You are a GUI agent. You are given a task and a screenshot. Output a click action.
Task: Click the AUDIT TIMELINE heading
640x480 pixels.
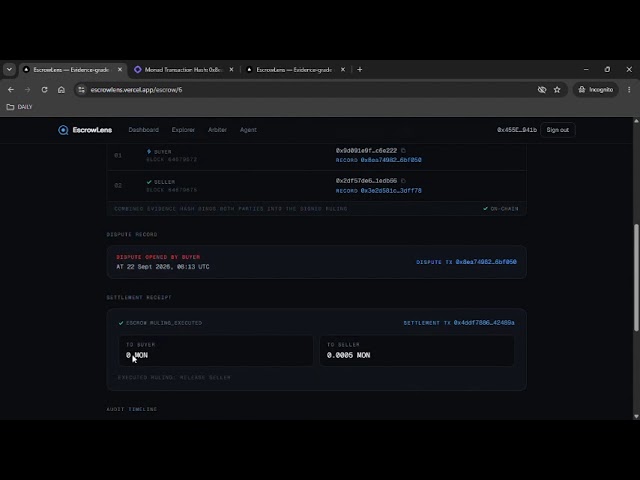(x=131, y=409)
